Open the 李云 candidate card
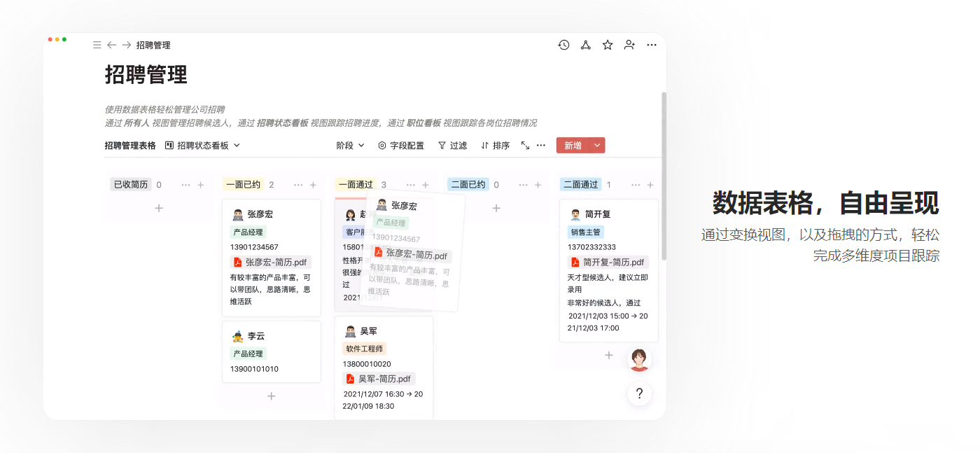 [x=271, y=351]
